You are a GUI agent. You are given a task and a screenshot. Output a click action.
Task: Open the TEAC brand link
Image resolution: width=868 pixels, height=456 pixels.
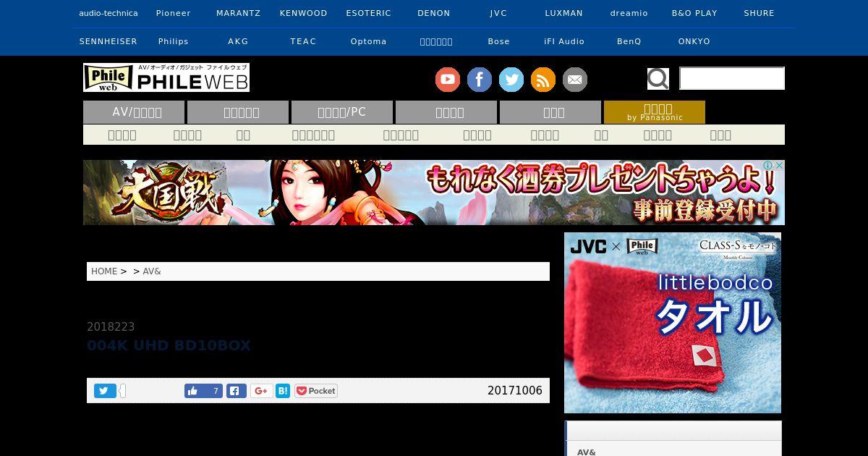click(304, 41)
